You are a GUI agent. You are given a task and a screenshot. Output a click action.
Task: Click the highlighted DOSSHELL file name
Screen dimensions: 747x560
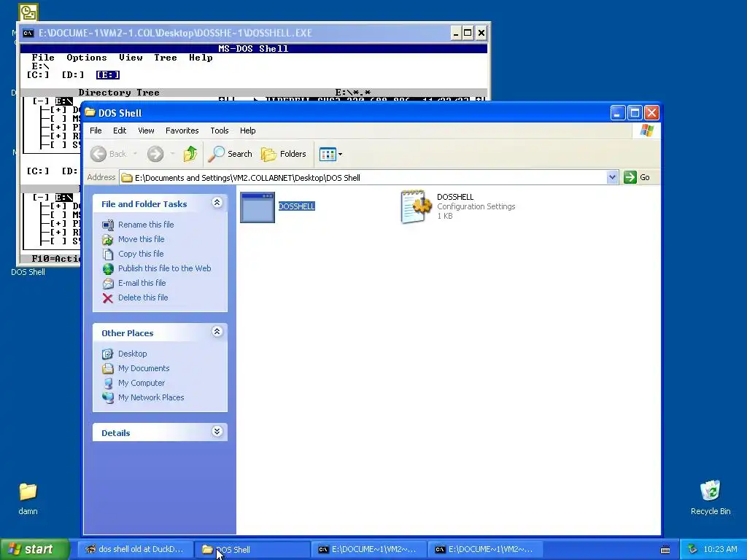tap(296, 206)
